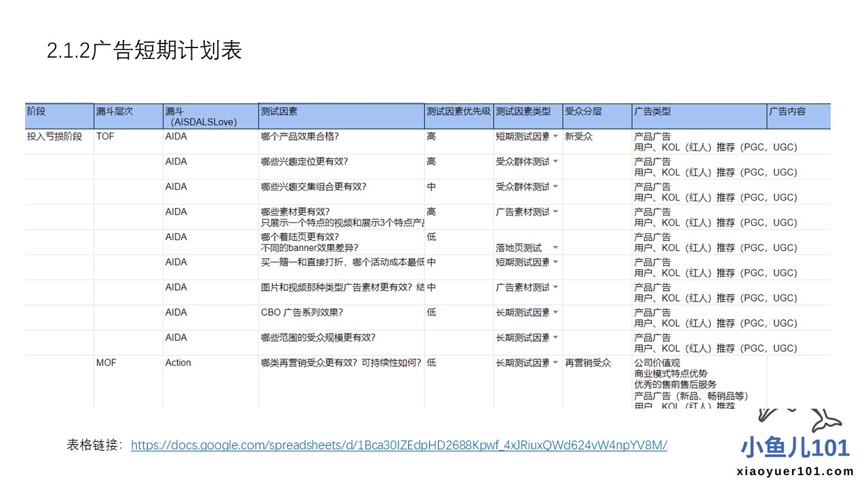Click the slide title 2.1.2广告短期计划表
The image size is (868, 488).
[x=144, y=51]
